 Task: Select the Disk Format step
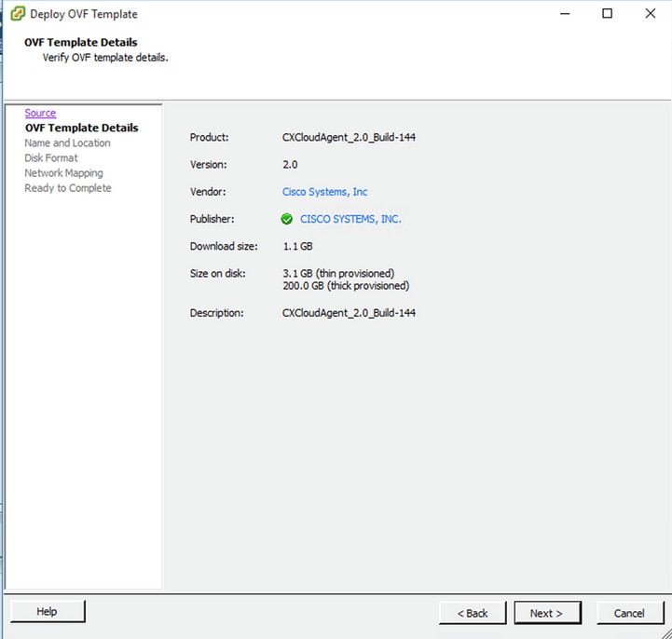pos(51,158)
